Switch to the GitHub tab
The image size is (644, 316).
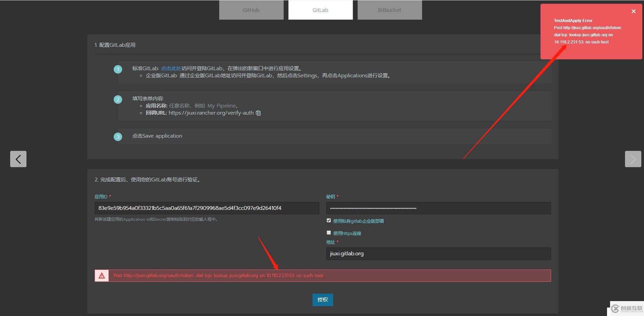click(251, 10)
